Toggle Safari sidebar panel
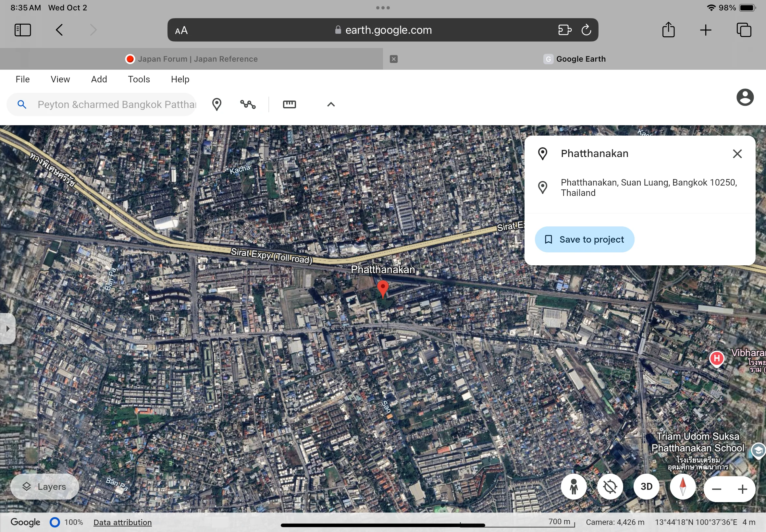This screenshot has height=532, width=766. (x=23, y=30)
